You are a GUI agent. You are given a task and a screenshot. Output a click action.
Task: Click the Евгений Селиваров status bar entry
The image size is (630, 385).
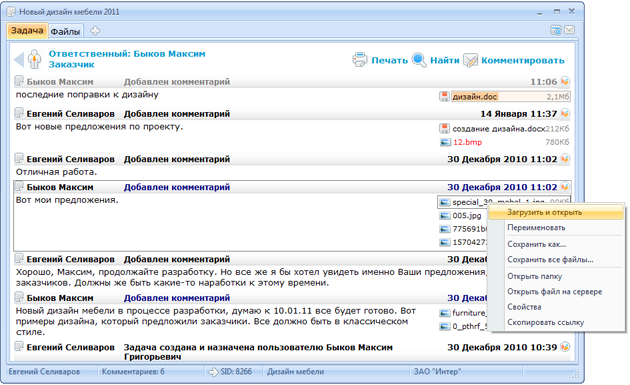tap(44, 372)
